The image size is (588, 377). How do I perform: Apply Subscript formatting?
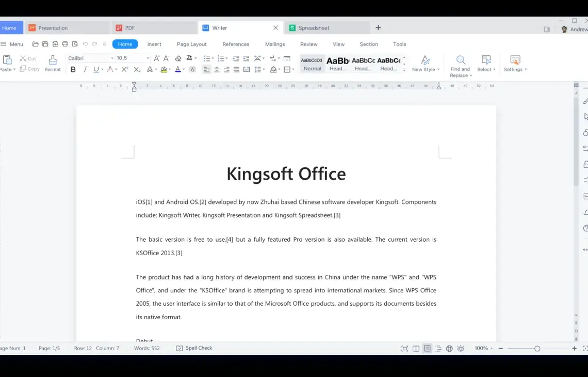tap(137, 70)
